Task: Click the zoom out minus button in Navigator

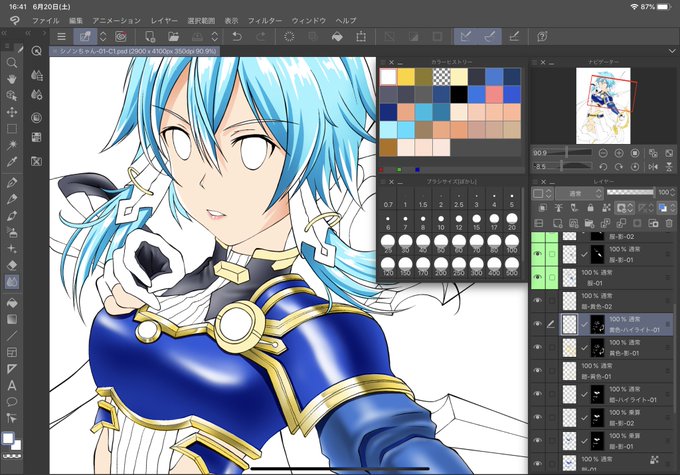Action: (603, 153)
